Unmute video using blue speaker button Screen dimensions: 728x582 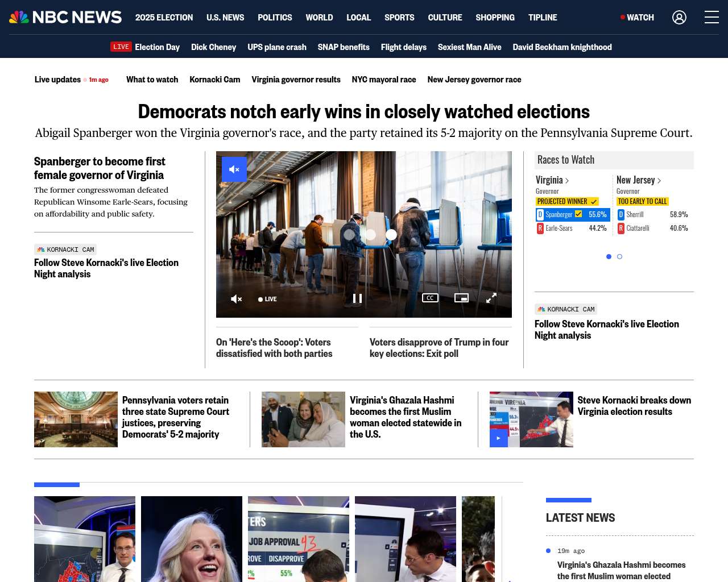tap(234, 169)
